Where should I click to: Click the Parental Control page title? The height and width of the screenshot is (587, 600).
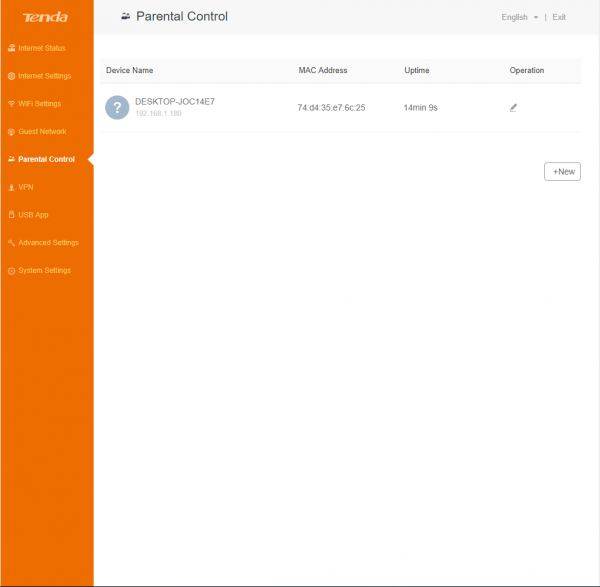point(182,16)
